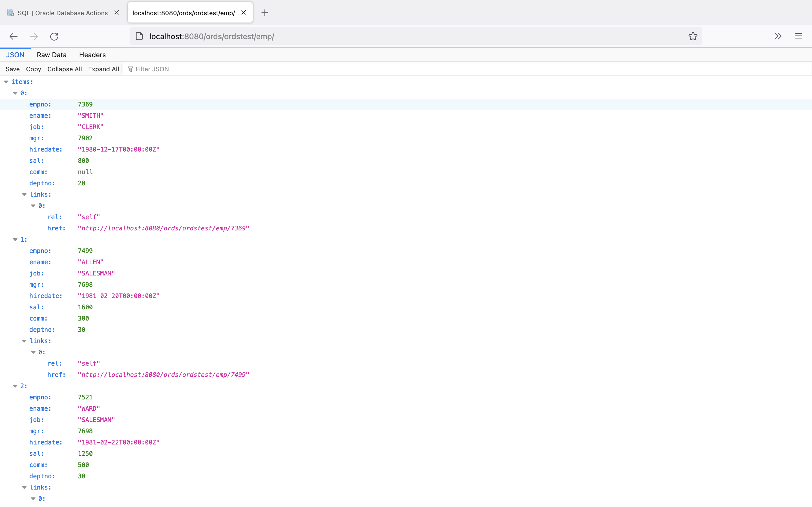Open the emp/7369 href link
This screenshot has width=812, height=507.
164,228
